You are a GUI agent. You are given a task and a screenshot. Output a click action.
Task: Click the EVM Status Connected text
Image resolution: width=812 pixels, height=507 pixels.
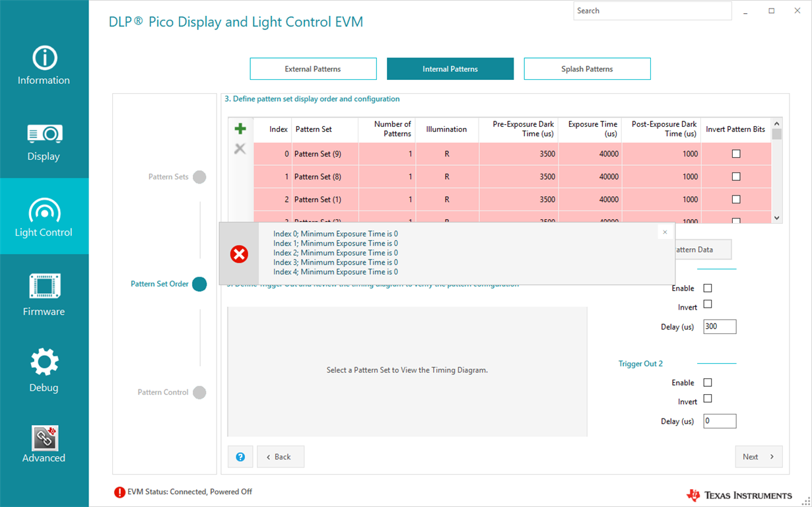point(189,492)
